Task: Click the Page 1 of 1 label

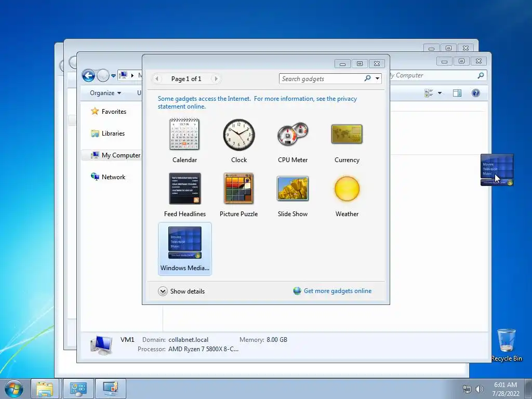Action: point(187,79)
